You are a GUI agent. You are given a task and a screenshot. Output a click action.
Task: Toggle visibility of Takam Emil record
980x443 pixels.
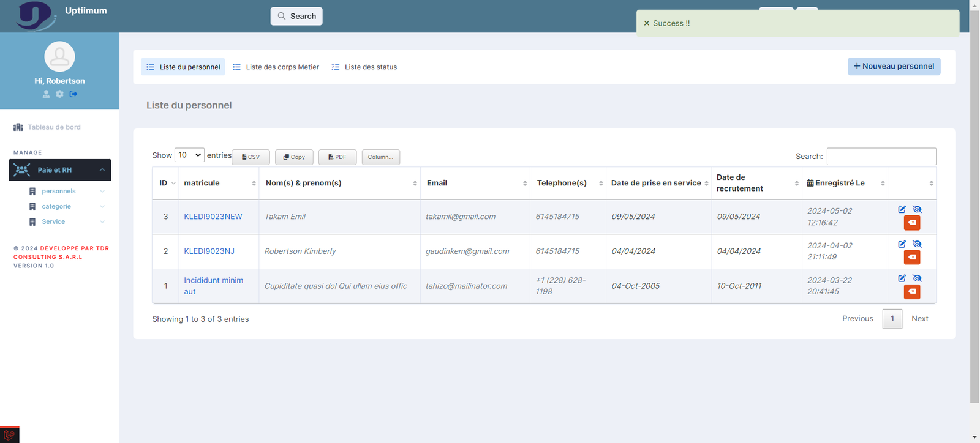point(917,209)
